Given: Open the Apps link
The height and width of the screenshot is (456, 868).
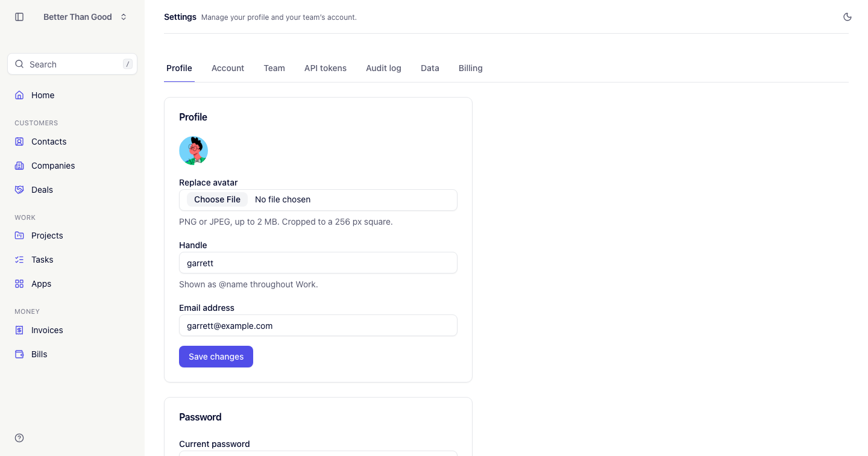Looking at the screenshot, I should 72,284.
